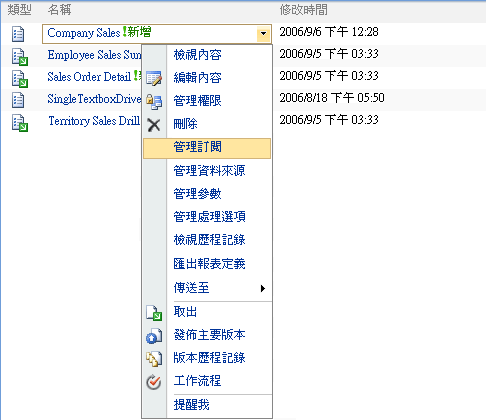The height and width of the screenshot is (420, 486).
Task: Click the date 2006/8/18 下午 05:50
Action: (332, 98)
